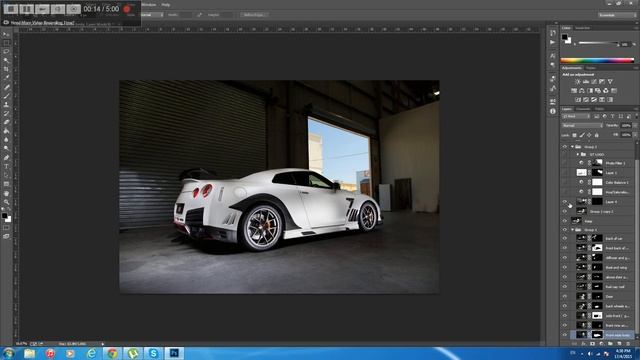Image resolution: width=640 pixels, height=360 pixels.
Task: Hide the Layer 4 layer
Action: [565, 202]
